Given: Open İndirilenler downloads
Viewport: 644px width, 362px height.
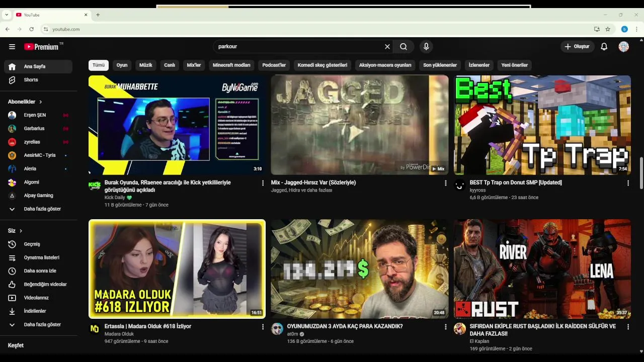Looking at the screenshot, I should tap(38, 311).
